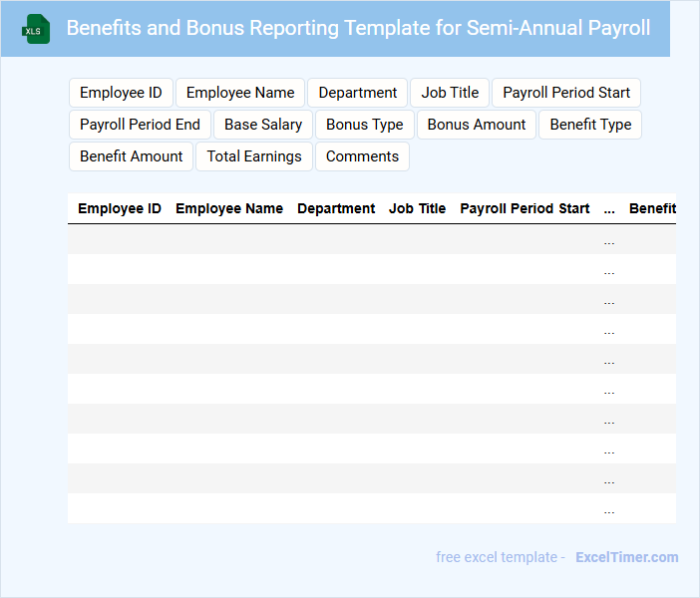Image resolution: width=700 pixels, height=598 pixels.
Task: Click the Employee ID column header
Action: pyautogui.click(x=120, y=209)
